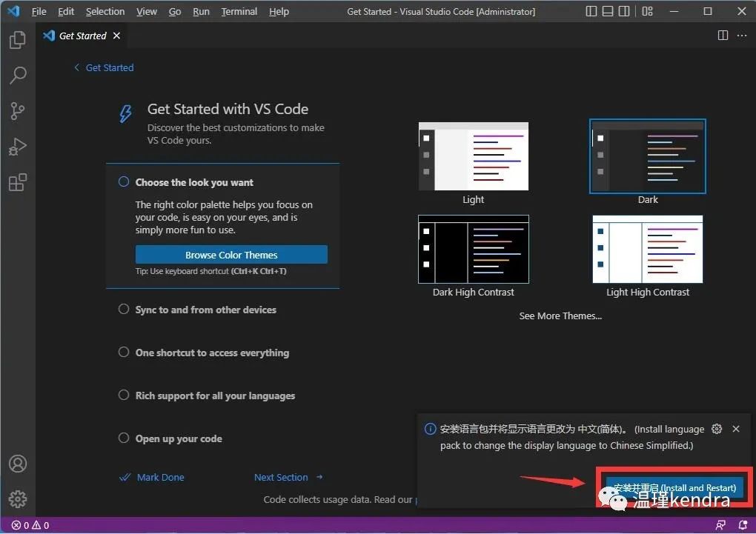This screenshot has width=756, height=534.
Task: Open notification settings gear
Action: point(717,429)
